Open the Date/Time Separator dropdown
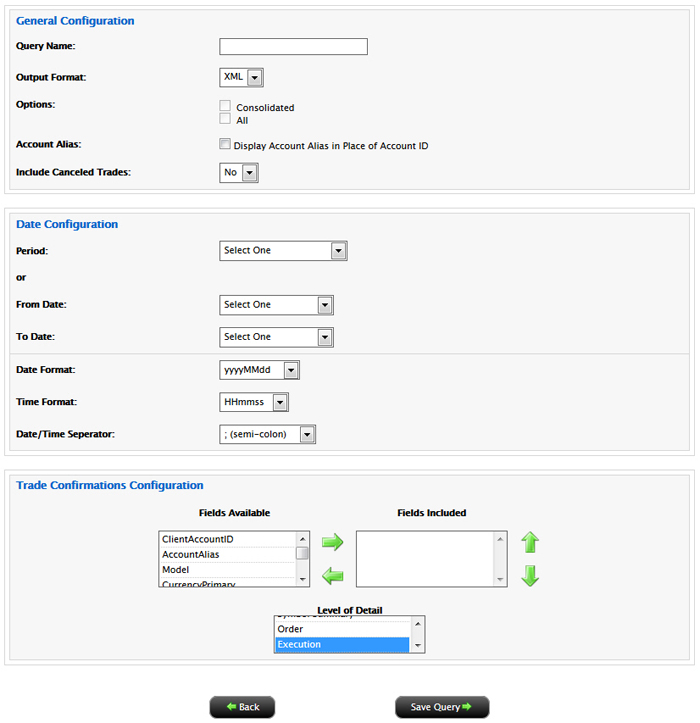The width and height of the screenshot is (700, 723). point(267,434)
